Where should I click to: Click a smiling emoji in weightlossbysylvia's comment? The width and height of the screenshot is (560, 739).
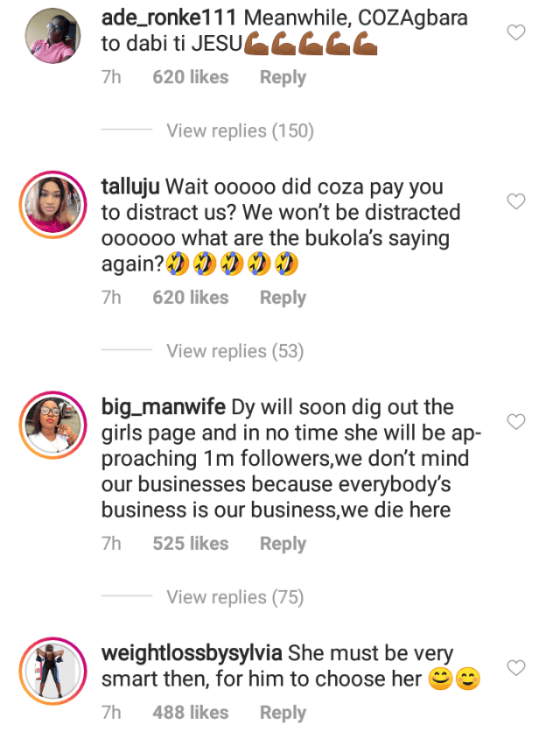pyautogui.click(x=438, y=675)
